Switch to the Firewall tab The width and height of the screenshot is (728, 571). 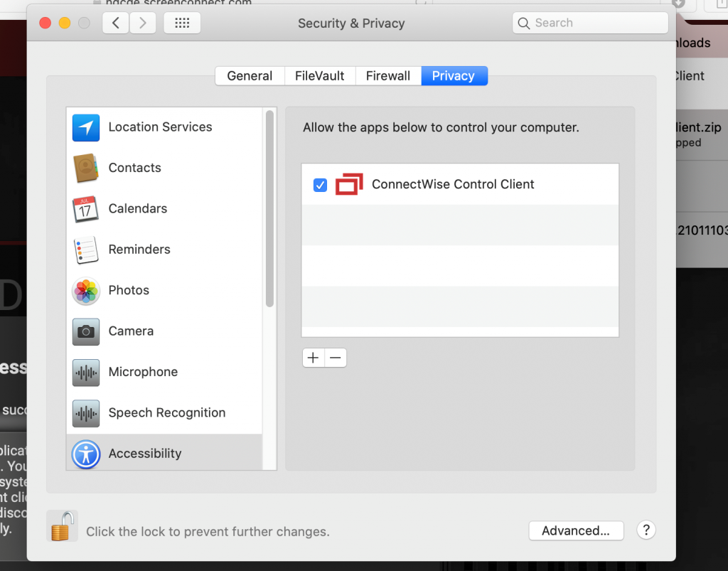coord(388,76)
